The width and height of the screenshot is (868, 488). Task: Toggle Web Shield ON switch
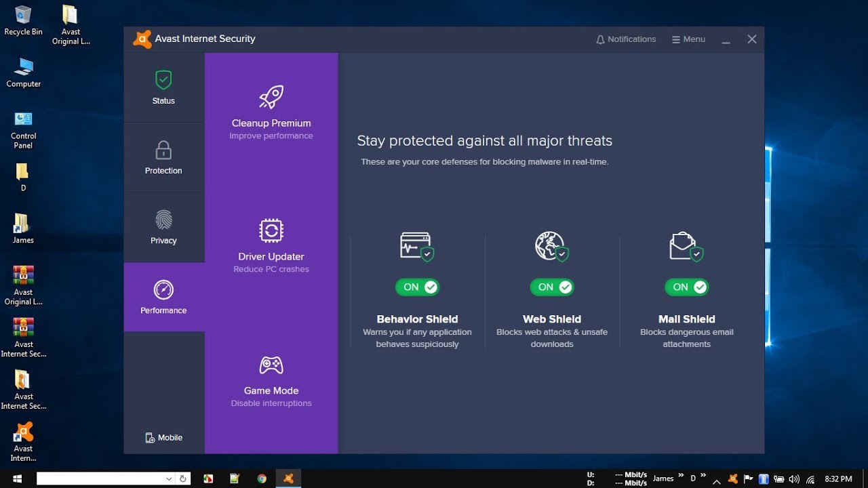(552, 287)
